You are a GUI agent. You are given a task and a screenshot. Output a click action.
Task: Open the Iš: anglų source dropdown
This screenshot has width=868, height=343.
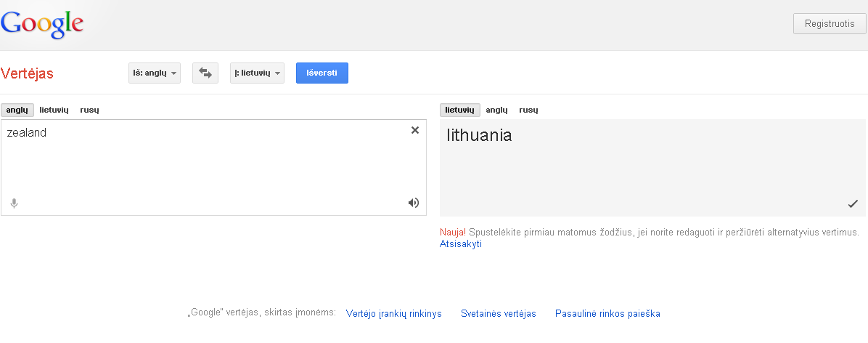(x=155, y=73)
